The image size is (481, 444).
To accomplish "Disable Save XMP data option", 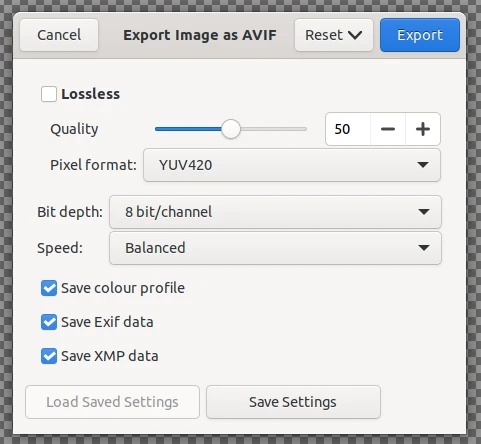I will (x=49, y=356).
